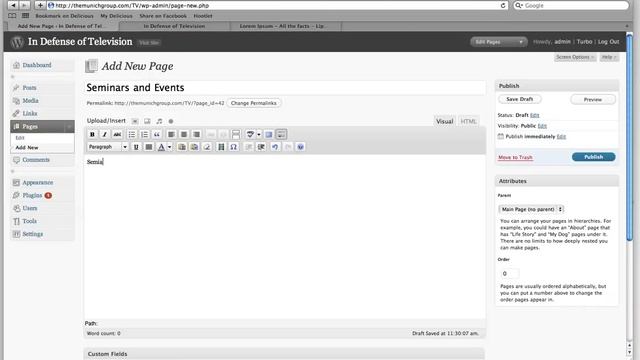
Task: Open the Comments menu
Action: pyautogui.click(x=36, y=160)
